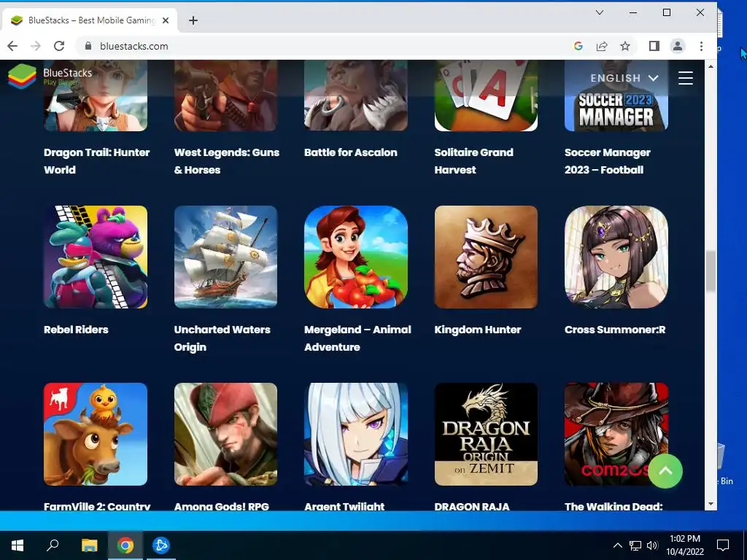Open the Argent Twilight character icon
Viewport: 747px width, 560px height.
tap(356, 435)
